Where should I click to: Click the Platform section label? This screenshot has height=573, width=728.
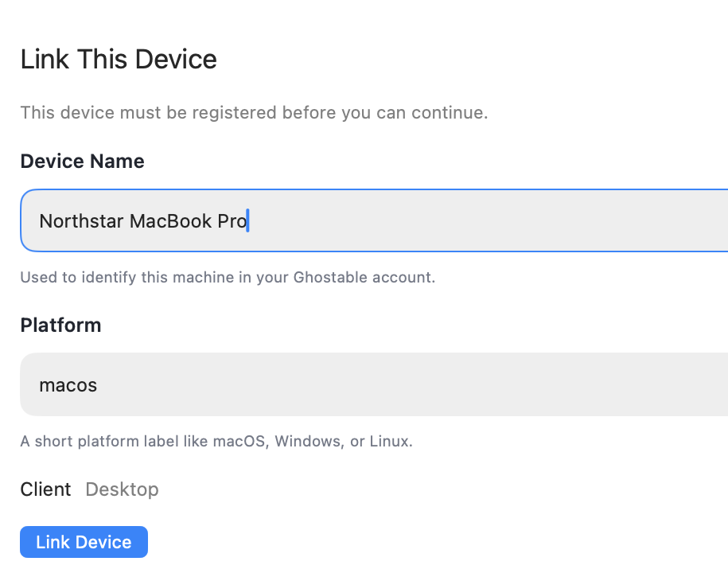[x=60, y=325]
